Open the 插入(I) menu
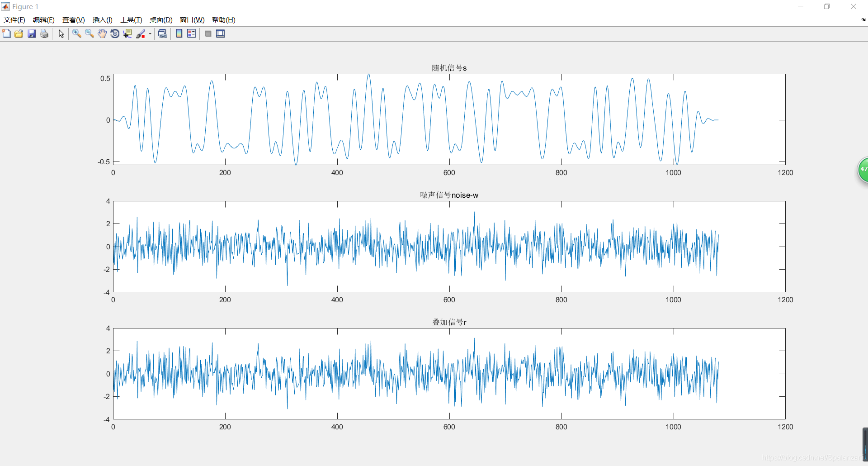This screenshot has height=466, width=868. [103, 20]
